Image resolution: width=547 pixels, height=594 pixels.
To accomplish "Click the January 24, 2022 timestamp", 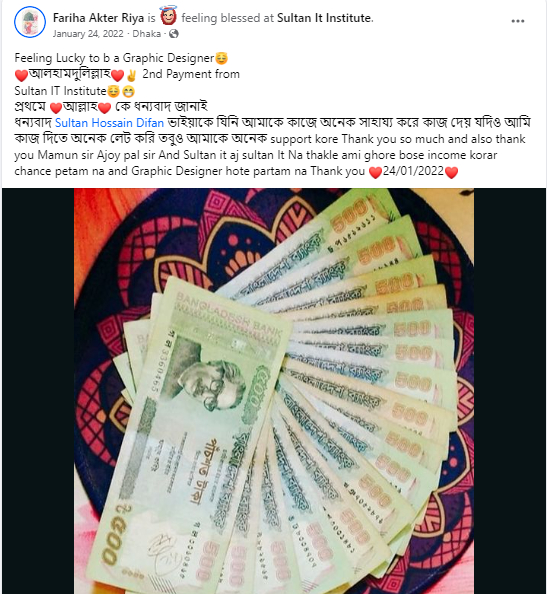I will click(x=88, y=34).
